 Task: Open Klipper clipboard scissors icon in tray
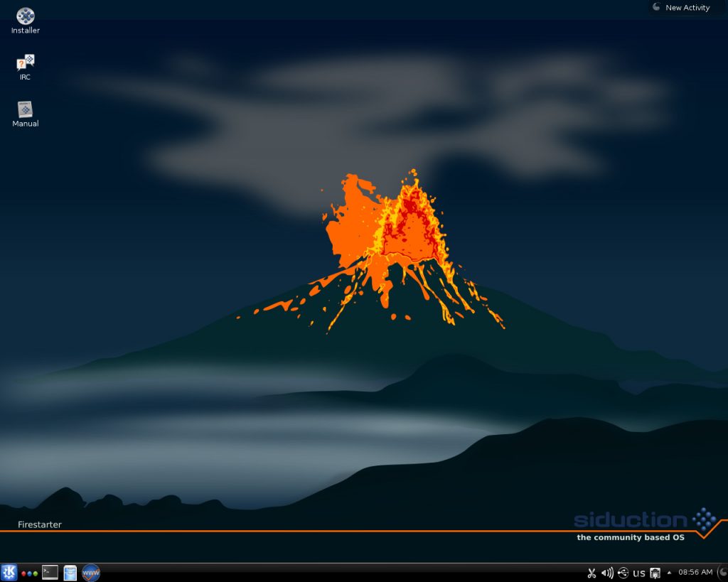click(x=591, y=573)
